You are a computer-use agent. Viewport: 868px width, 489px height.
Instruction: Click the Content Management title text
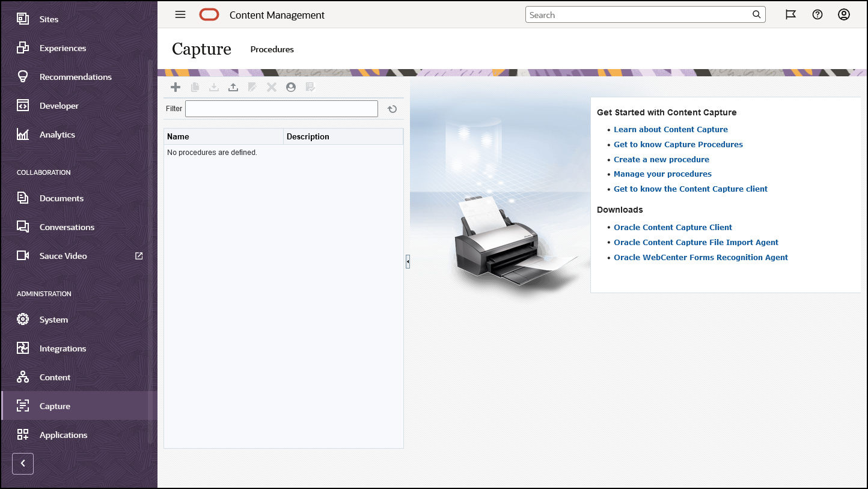[x=277, y=15]
